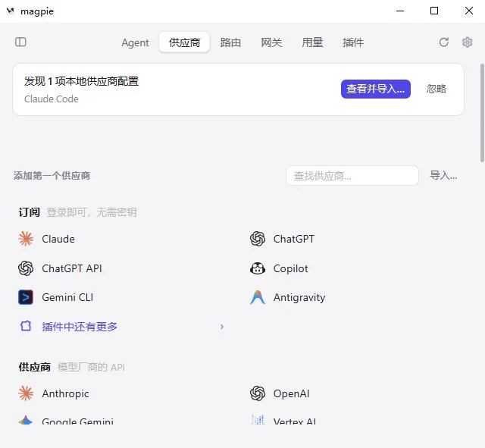The height and width of the screenshot is (448, 485).
Task: Click the plugin puzzle icon
Action: point(26,326)
